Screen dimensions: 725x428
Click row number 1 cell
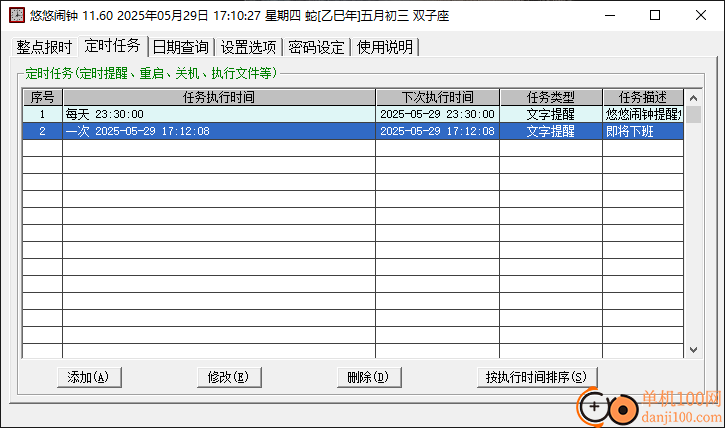click(x=43, y=114)
